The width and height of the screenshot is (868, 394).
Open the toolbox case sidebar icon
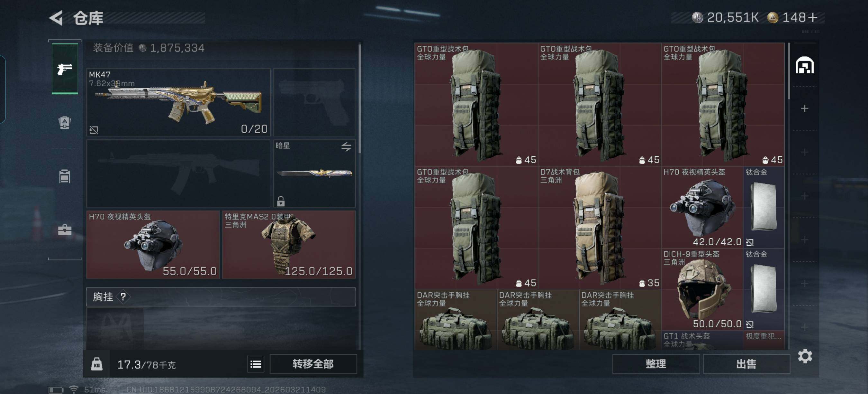click(65, 230)
